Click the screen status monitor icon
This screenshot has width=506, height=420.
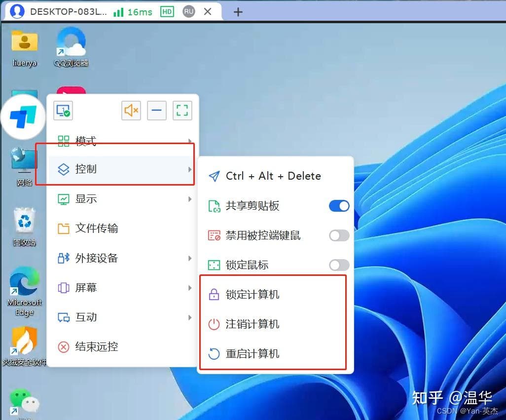tap(63, 111)
